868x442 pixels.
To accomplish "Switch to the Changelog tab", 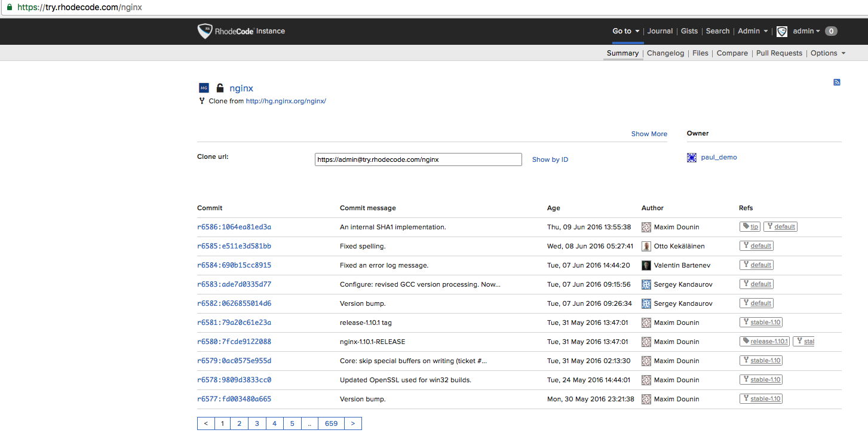I will point(665,53).
